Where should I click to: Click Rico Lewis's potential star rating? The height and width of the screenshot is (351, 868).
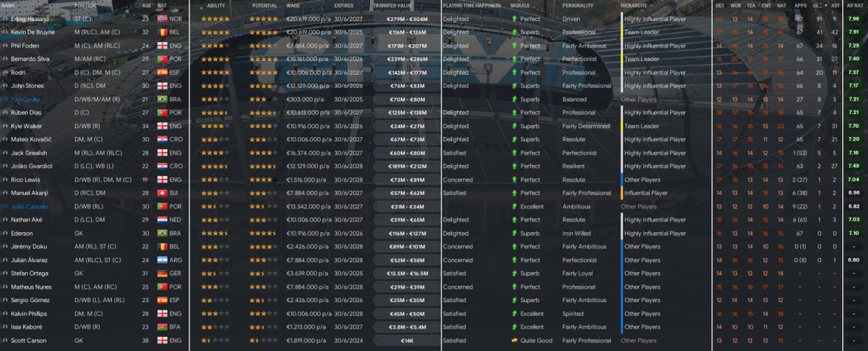coord(262,180)
